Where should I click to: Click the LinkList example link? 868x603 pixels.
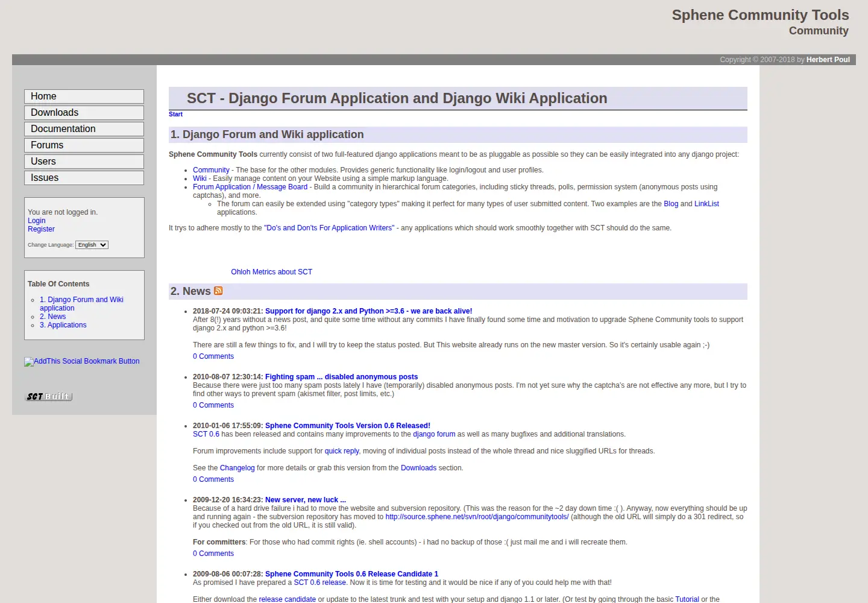706,204
